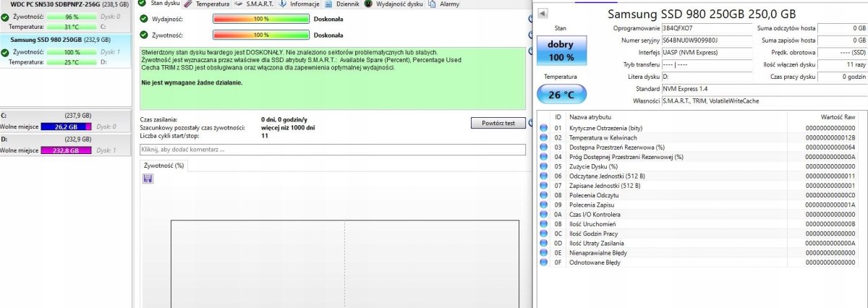Click blue orb for Zapisane Jednostki row
Screen dimensions: 868x308
[544, 186]
